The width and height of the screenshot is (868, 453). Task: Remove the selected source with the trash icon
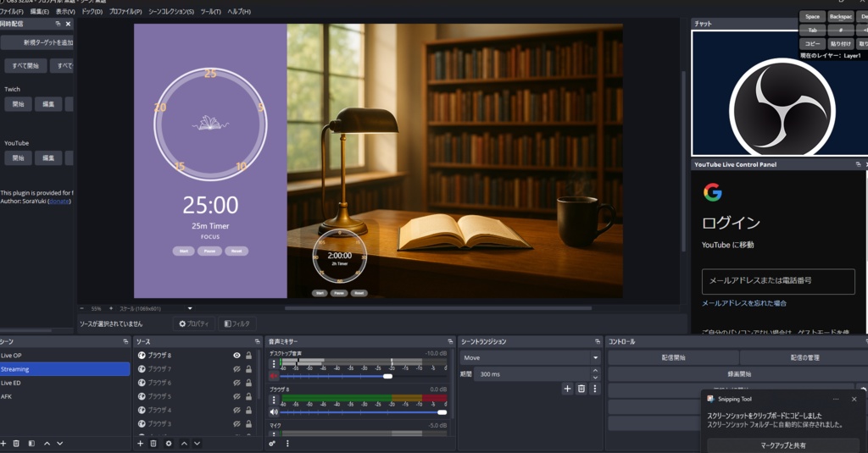(x=153, y=444)
